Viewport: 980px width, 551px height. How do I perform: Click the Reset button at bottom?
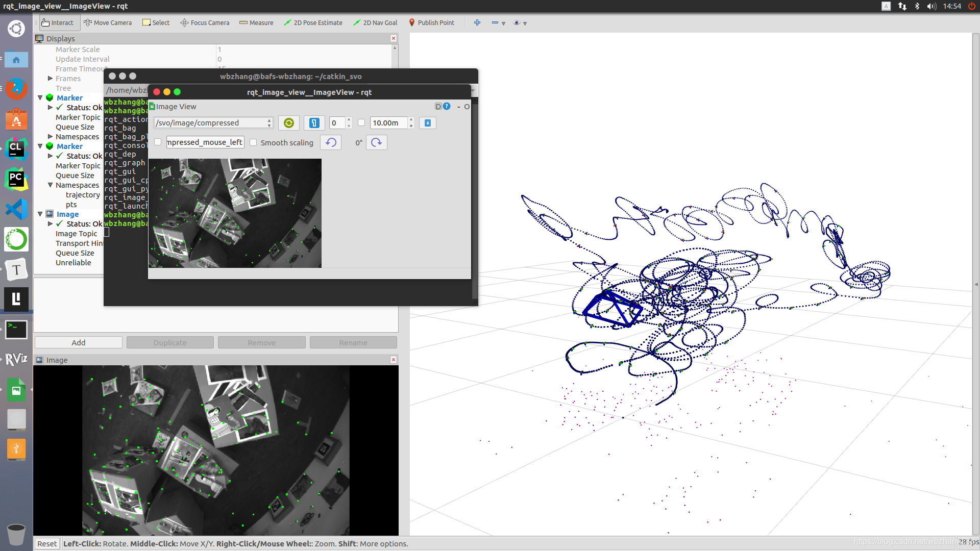coord(47,544)
